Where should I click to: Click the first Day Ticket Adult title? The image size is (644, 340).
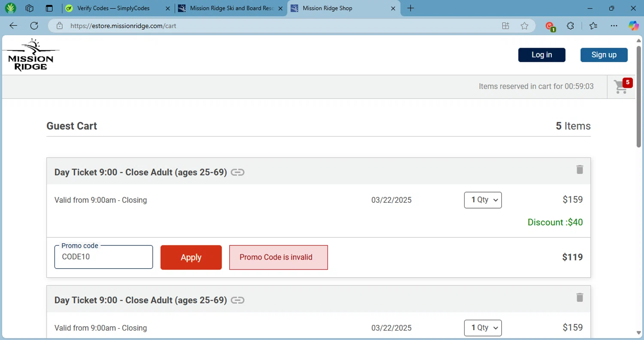coord(140,172)
